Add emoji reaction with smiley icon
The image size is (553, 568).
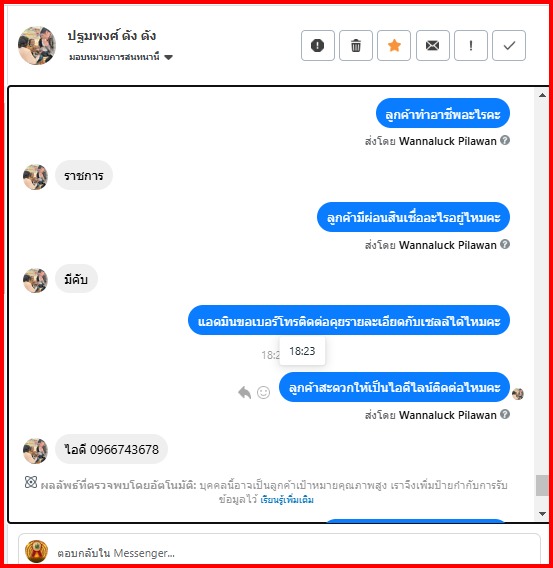[x=263, y=392]
